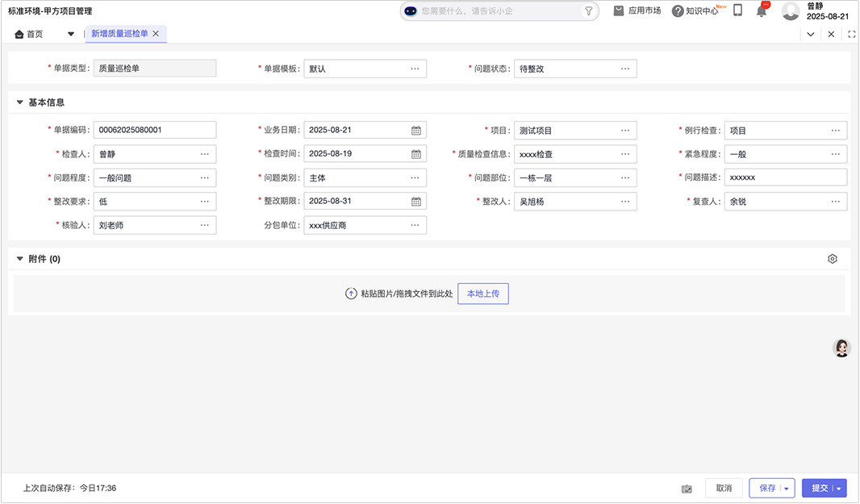Screen dimensions: 860x504
Task: Click the filter funnel icon in search bar
Action: click(x=589, y=11)
